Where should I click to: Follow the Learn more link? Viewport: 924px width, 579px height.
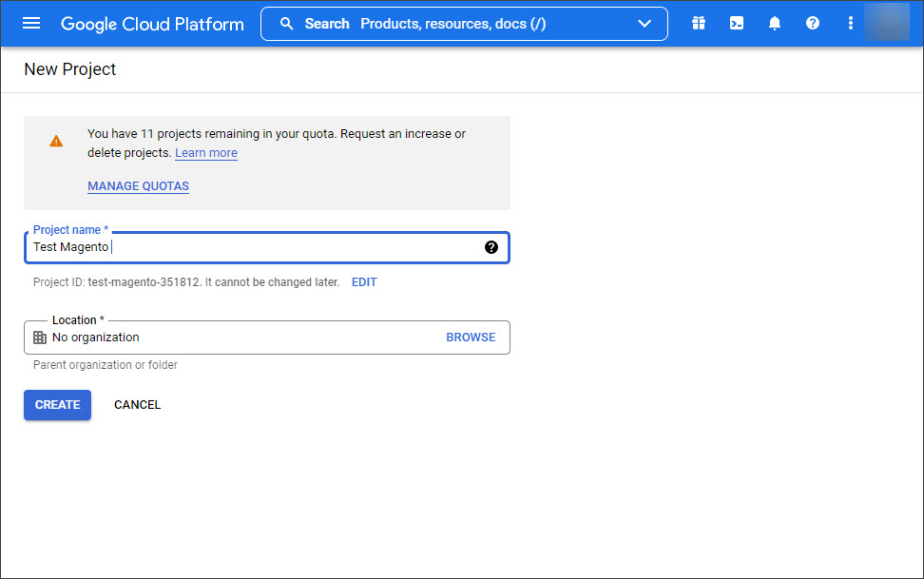[x=206, y=153]
